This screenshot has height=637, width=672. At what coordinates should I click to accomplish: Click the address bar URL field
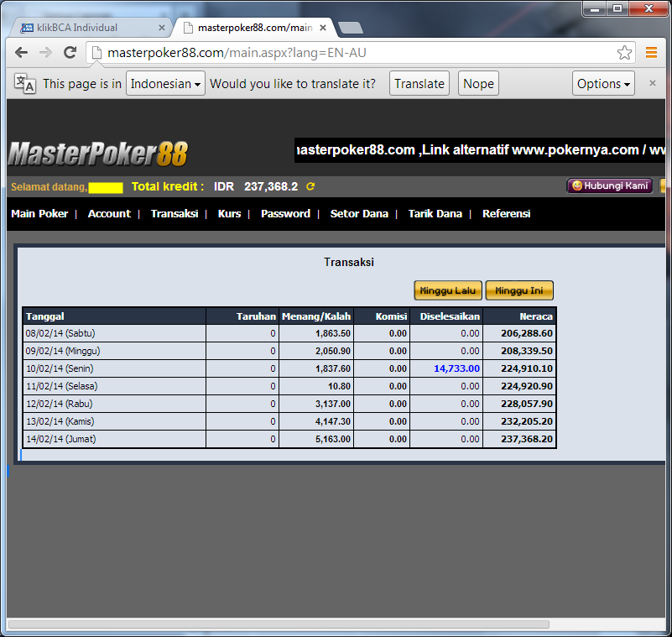[360, 53]
